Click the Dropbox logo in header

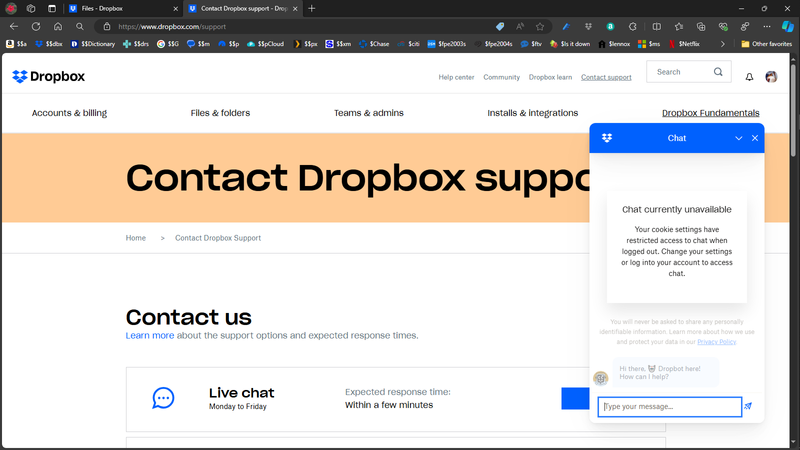click(48, 77)
